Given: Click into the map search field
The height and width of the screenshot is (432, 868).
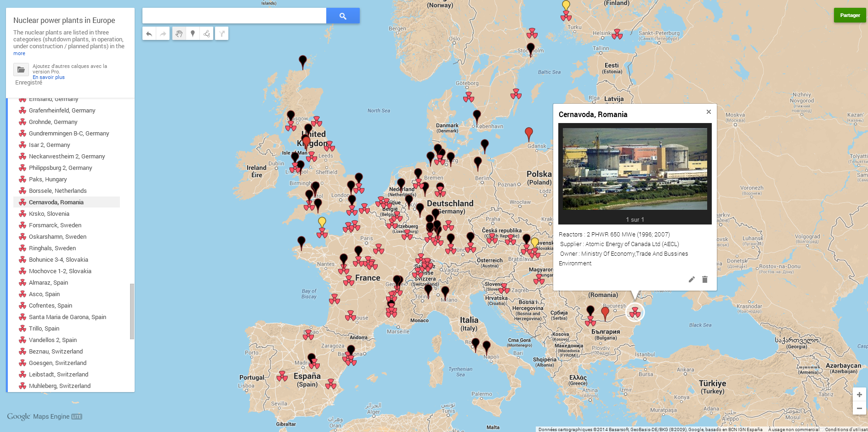Looking at the screenshot, I should (x=234, y=16).
